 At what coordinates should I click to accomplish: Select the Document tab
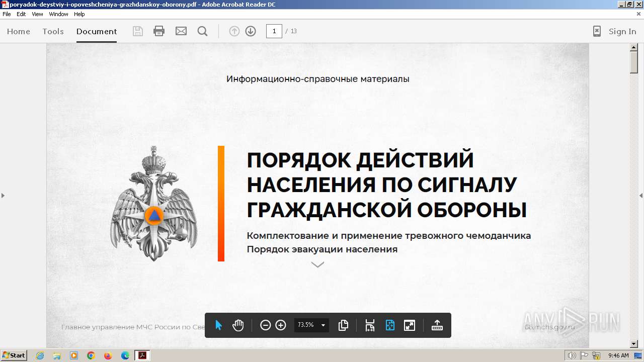(x=97, y=31)
